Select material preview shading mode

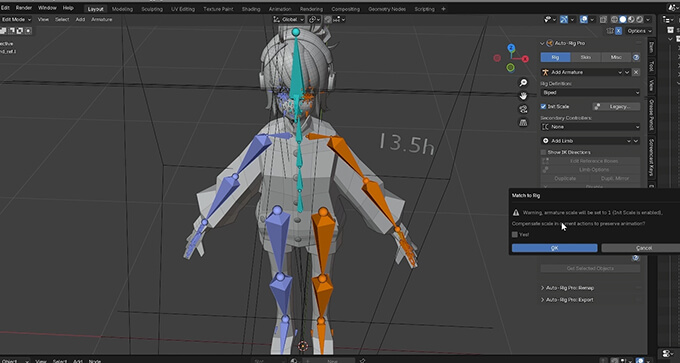coord(630,20)
